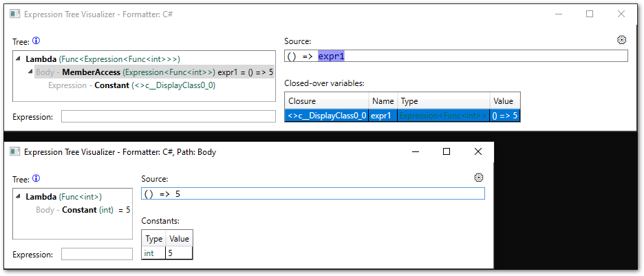Maximize the Path: Body visualizer window

pos(447,151)
